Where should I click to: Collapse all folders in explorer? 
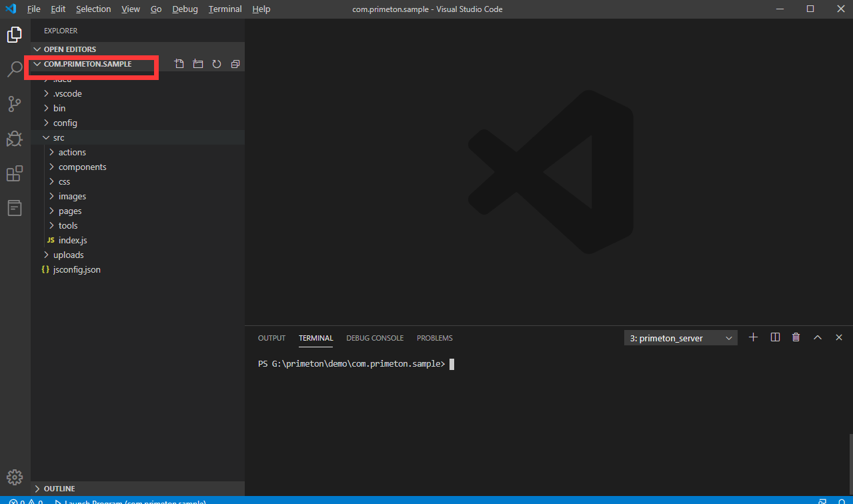pyautogui.click(x=235, y=64)
